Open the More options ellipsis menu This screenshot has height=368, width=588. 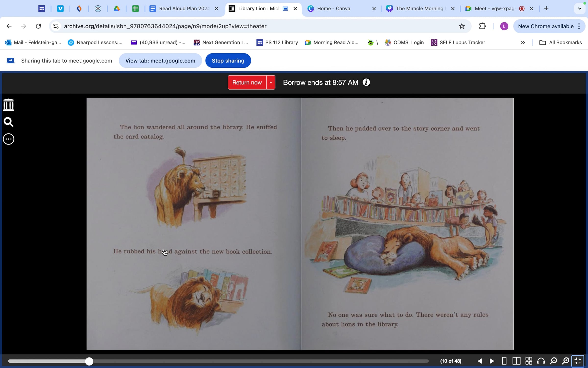tap(8, 139)
